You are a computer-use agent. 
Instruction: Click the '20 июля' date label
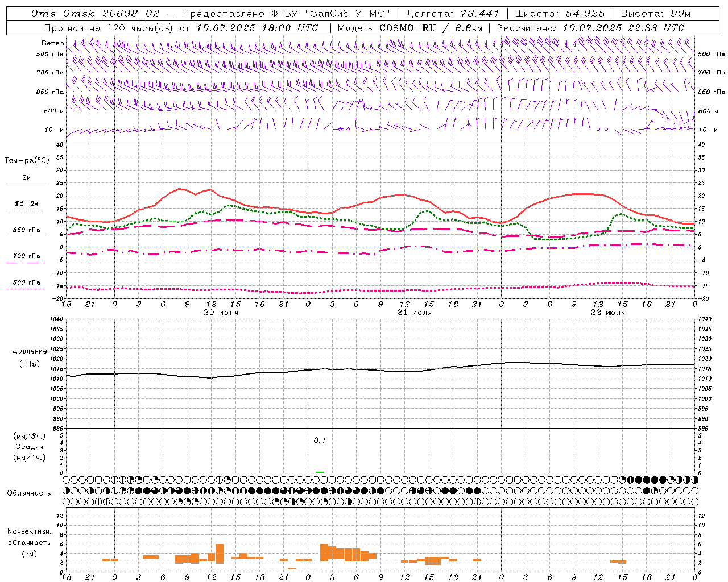tap(221, 313)
